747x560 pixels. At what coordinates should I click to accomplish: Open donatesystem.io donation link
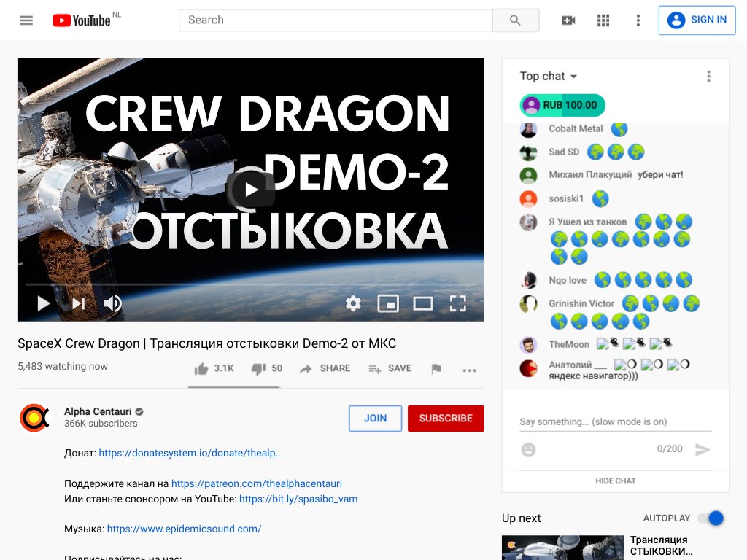pyautogui.click(x=191, y=453)
